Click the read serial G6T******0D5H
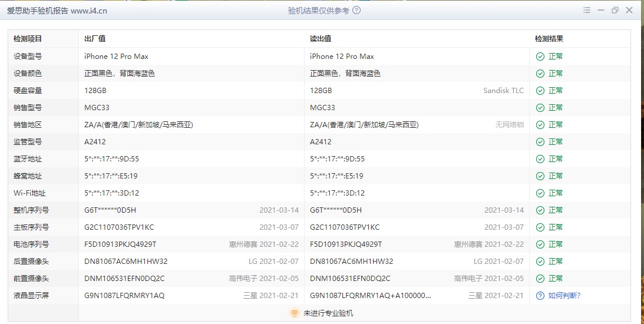 click(336, 210)
